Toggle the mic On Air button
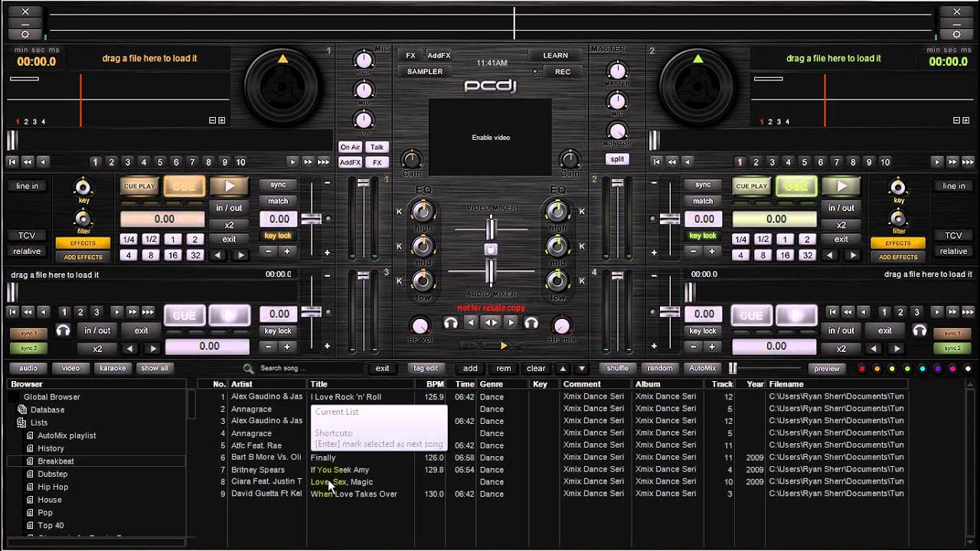This screenshot has height=551, width=980. click(x=350, y=147)
